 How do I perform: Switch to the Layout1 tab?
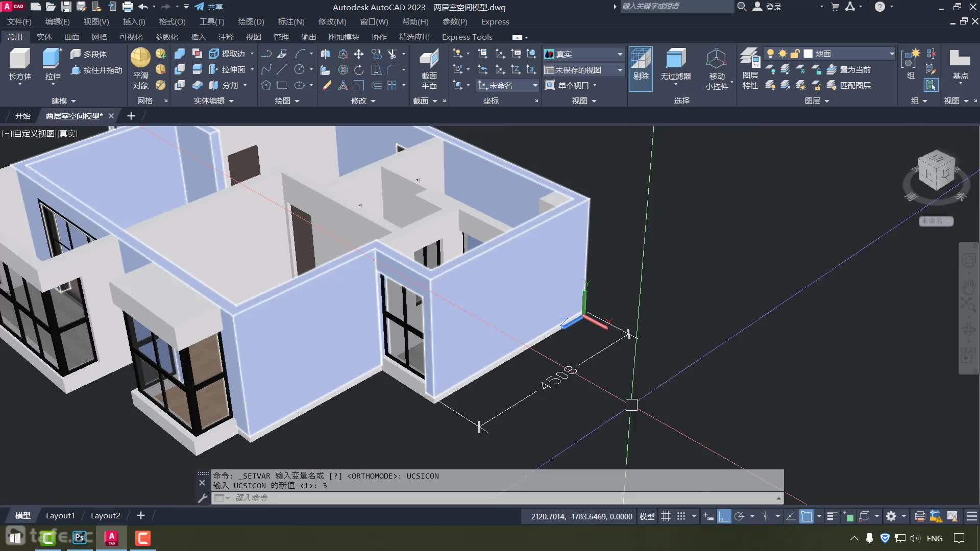tap(60, 516)
